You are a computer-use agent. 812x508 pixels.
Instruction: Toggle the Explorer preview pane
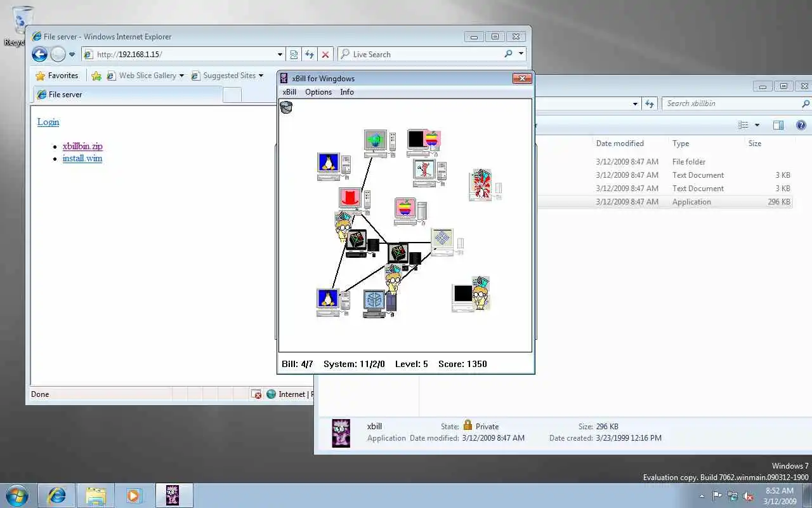click(778, 125)
